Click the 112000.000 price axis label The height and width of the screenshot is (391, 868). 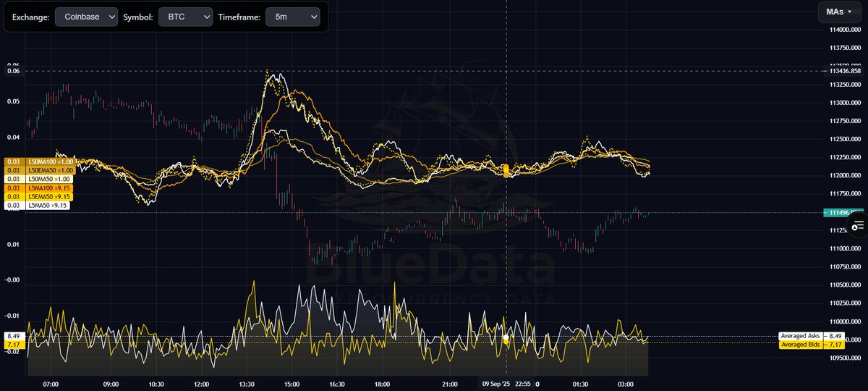coord(846,176)
